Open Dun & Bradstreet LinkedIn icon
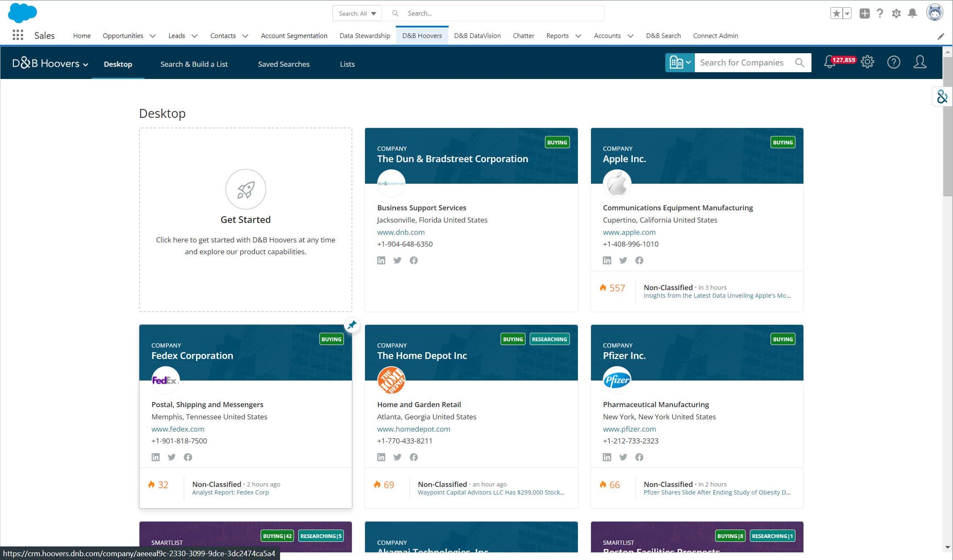This screenshot has width=953, height=560. click(381, 260)
